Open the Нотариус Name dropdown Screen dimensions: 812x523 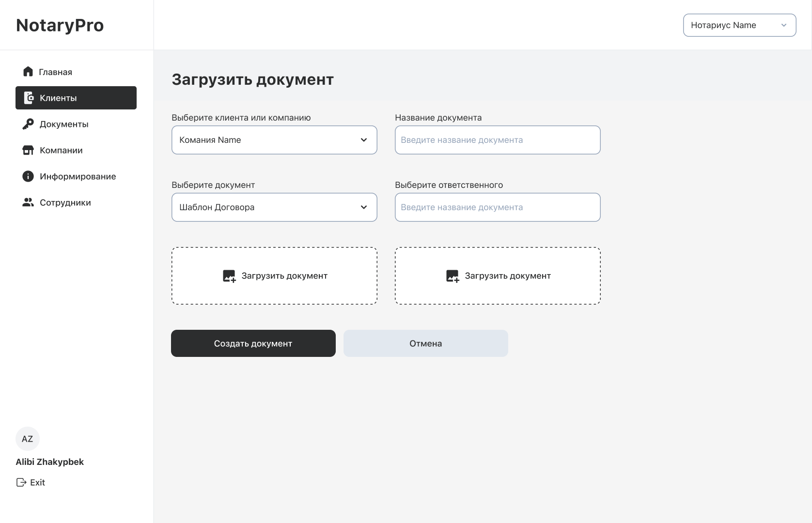tap(739, 25)
